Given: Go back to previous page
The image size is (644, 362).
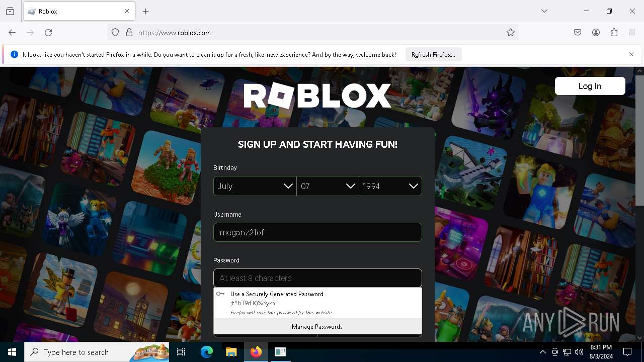Looking at the screenshot, I should [12, 33].
